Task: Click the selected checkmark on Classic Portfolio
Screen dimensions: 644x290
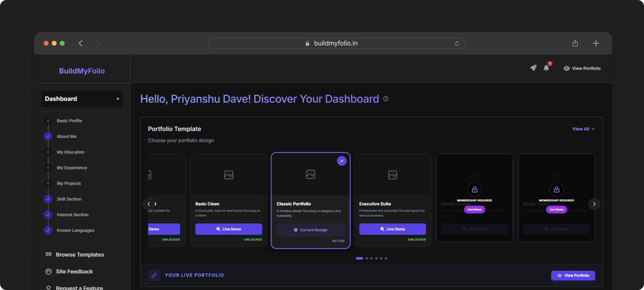Action: [x=341, y=161]
